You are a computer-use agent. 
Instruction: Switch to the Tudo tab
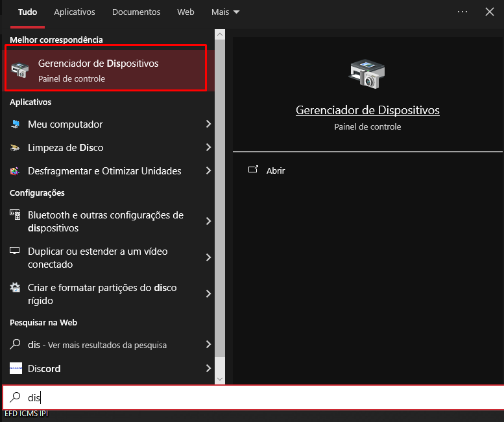click(x=28, y=12)
